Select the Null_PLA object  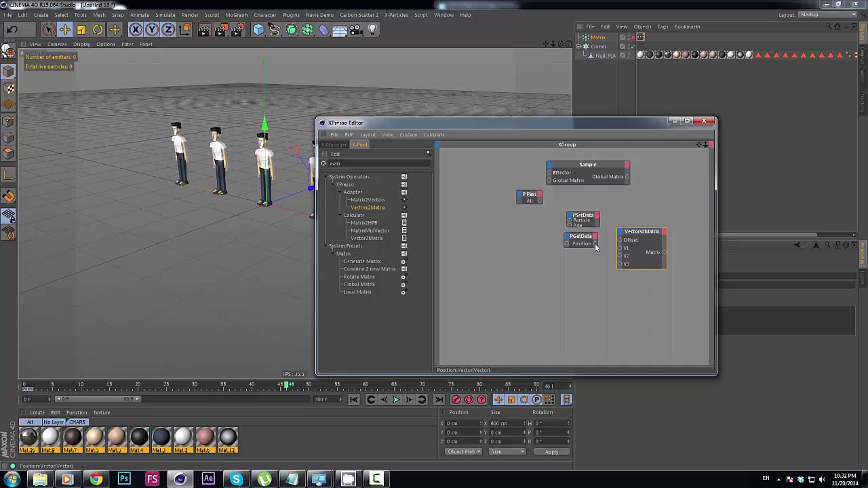[605, 56]
